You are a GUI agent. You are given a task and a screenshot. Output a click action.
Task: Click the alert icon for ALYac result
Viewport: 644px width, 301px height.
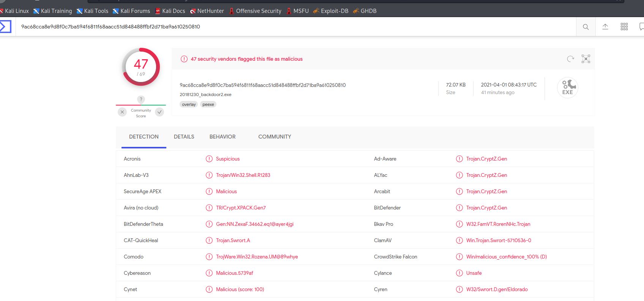click(x=459, y=175)
